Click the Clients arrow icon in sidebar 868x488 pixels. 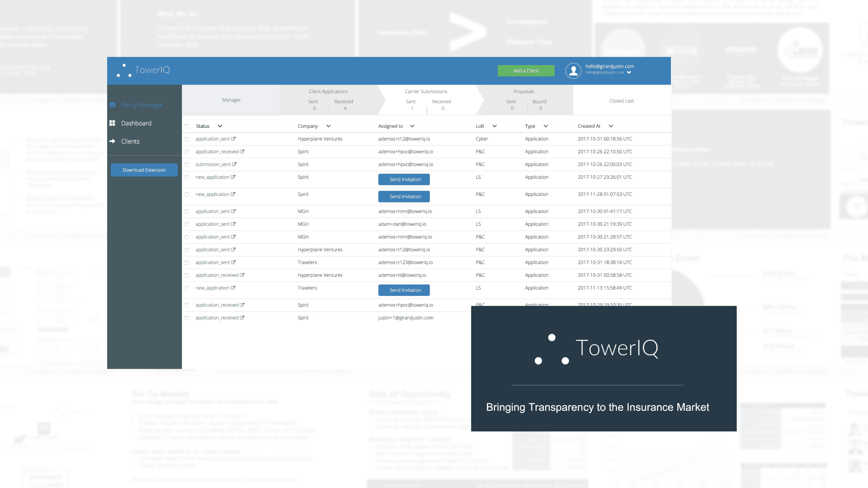point(112,141)
